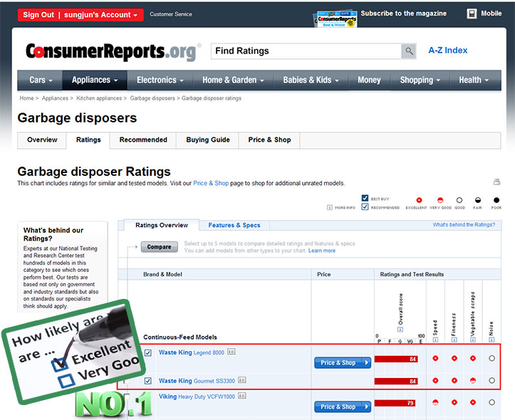The height and width of the screenshot is (420, 515).
Task: Click the Garbage disposers breadcrumb
Action: pos(152,98)
